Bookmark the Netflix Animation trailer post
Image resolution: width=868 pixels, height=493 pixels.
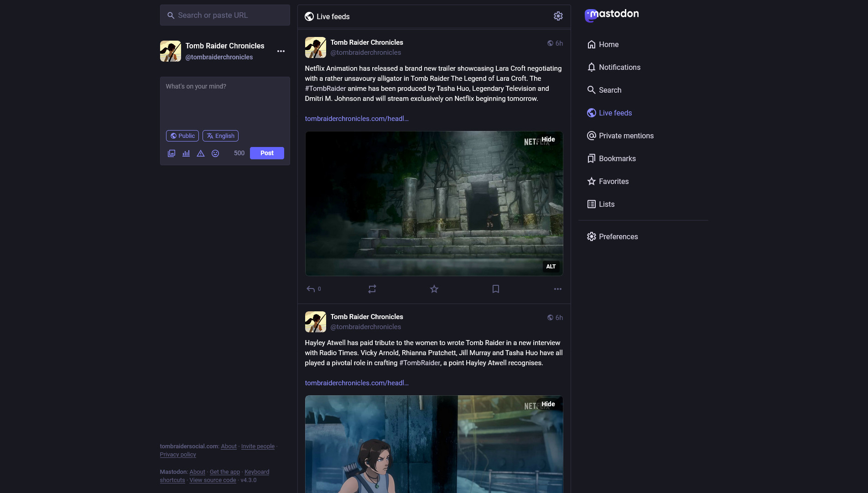(496, 289)
